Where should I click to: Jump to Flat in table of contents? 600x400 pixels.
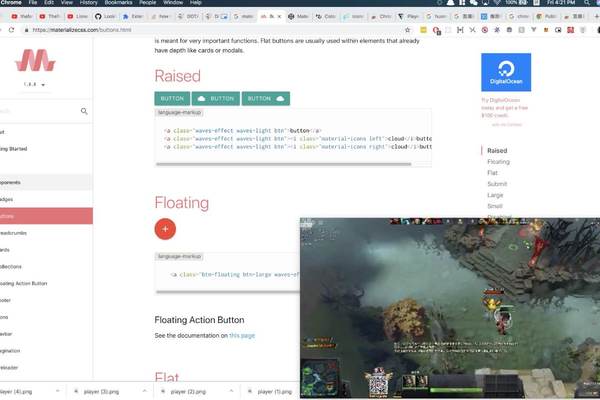point(492,173)
